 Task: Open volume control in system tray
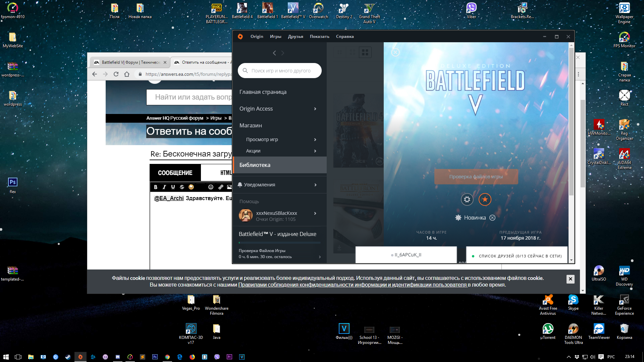click(592, 357)
